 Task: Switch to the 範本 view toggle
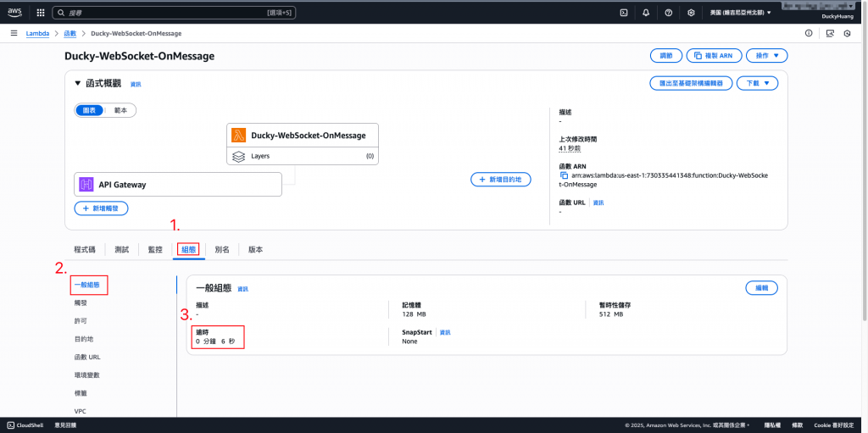[x=120, y=110]
